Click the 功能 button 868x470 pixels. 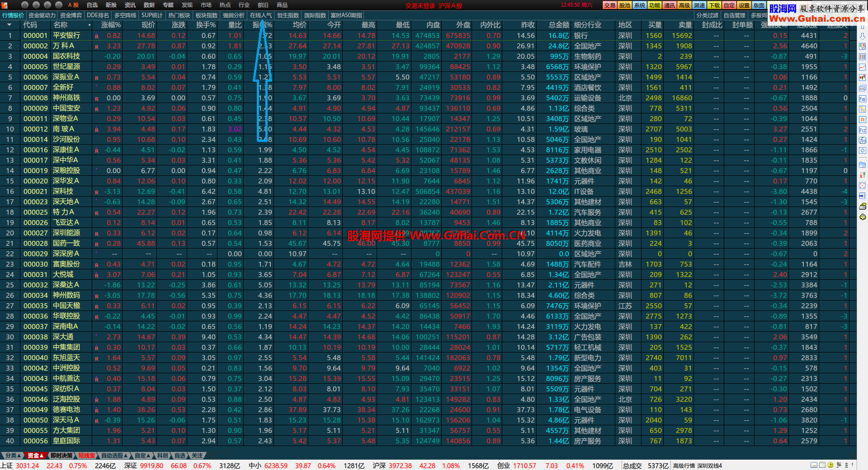coord(655,5)
